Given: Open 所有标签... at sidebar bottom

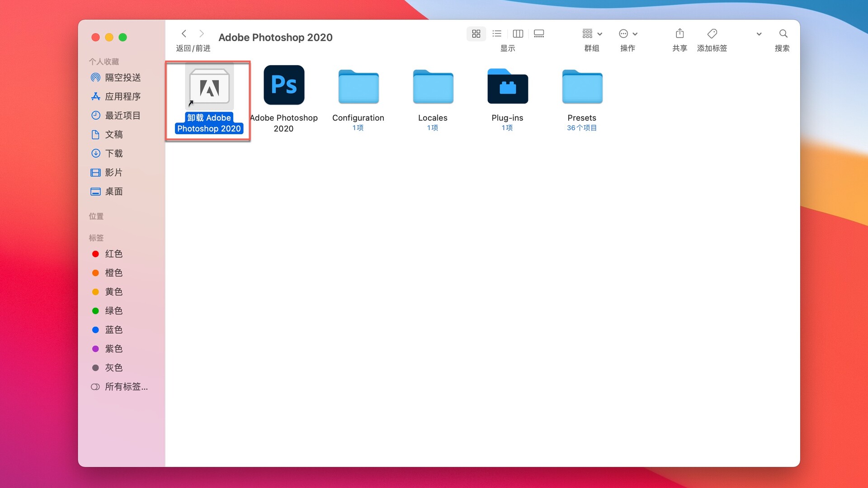Looking at the screenshot, I should [x=126, y=386].
